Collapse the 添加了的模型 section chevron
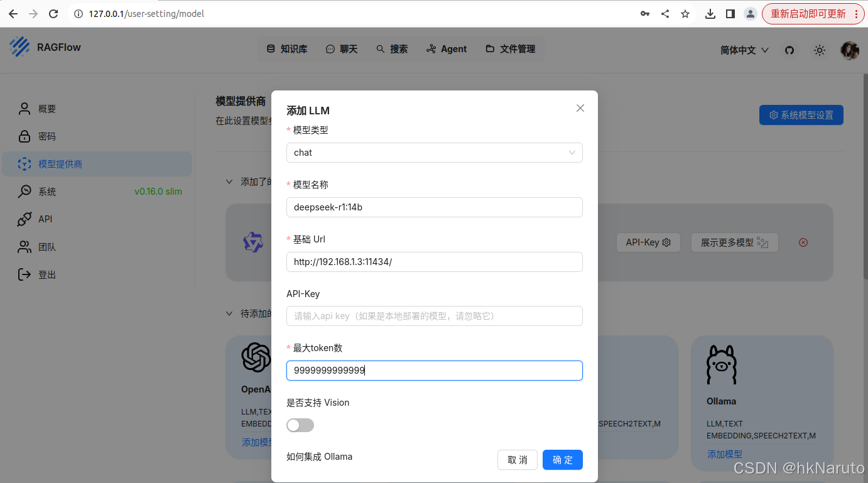This screenshot has width=868, height=483. tap(229, 182)
